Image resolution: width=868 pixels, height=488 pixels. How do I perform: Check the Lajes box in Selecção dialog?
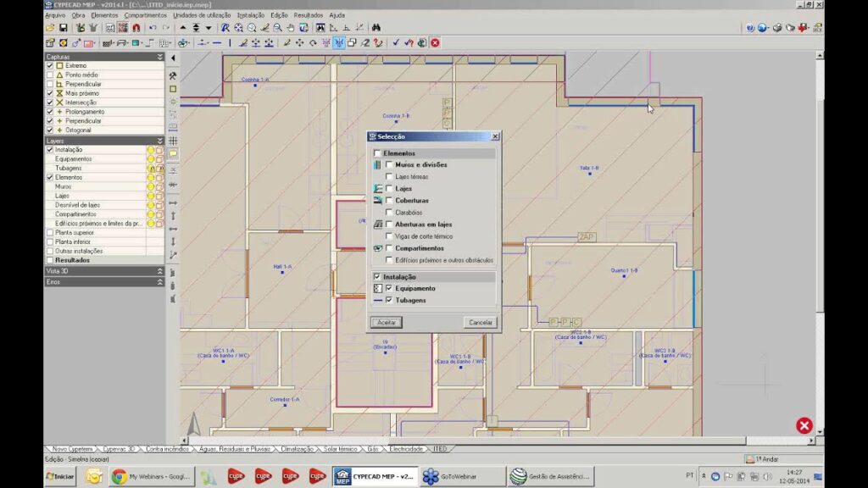[x=389, y=188]
